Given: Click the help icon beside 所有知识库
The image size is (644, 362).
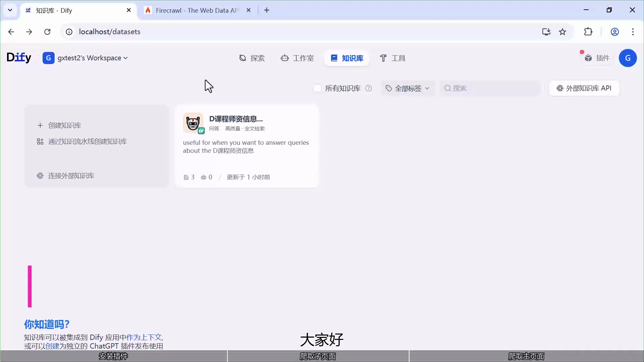Looking at the screenshot, I should click(369, 88).
